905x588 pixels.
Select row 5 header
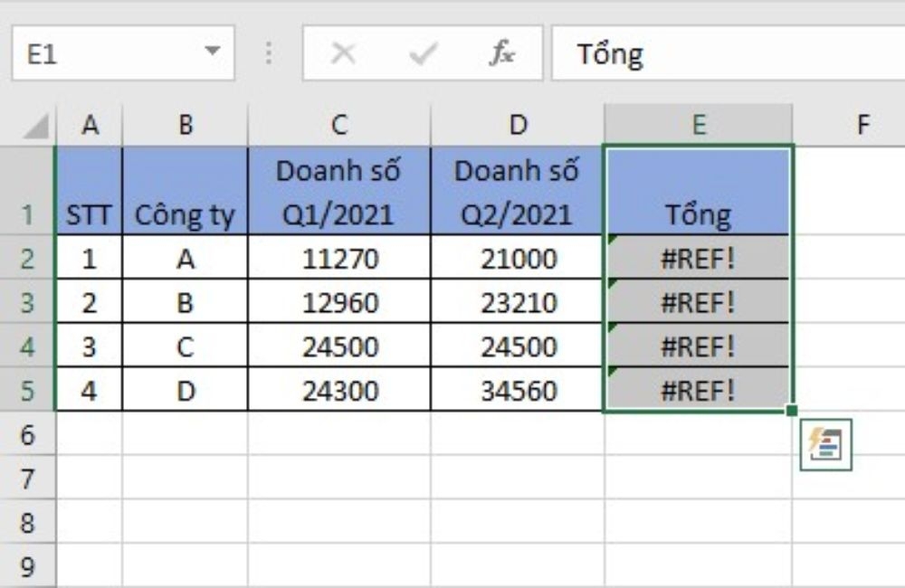pyautogui.click(x=28, y=390)
